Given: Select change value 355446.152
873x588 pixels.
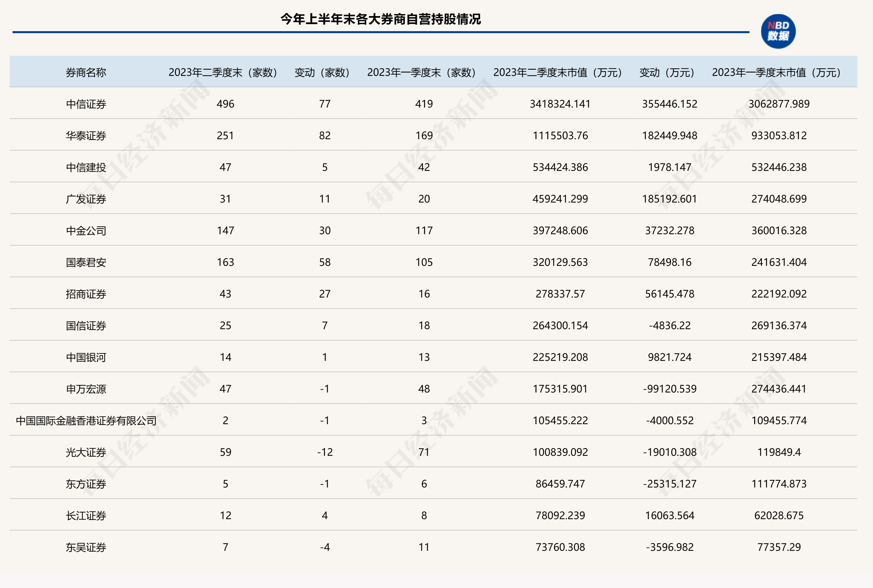Looking at the screenshot, I should coord(669,104).
